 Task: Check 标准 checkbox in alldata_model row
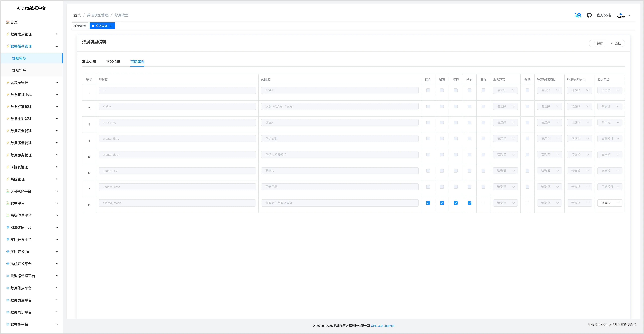click(527, 203)
